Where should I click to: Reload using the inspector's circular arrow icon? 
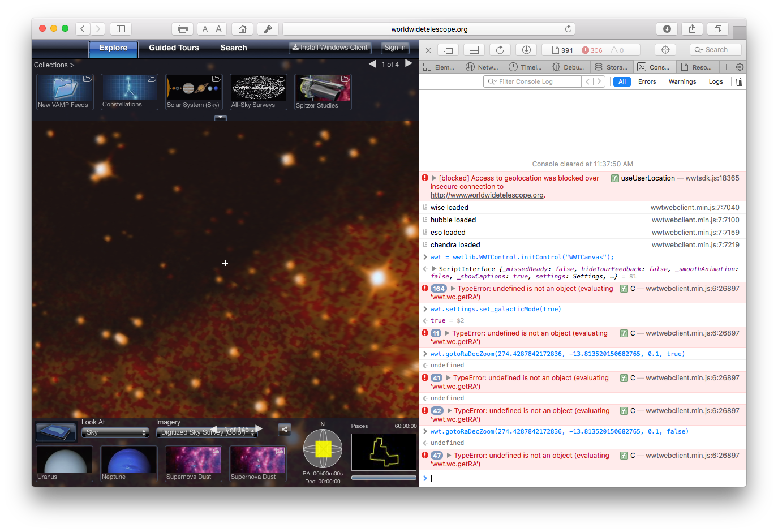[x=500, y=50]
